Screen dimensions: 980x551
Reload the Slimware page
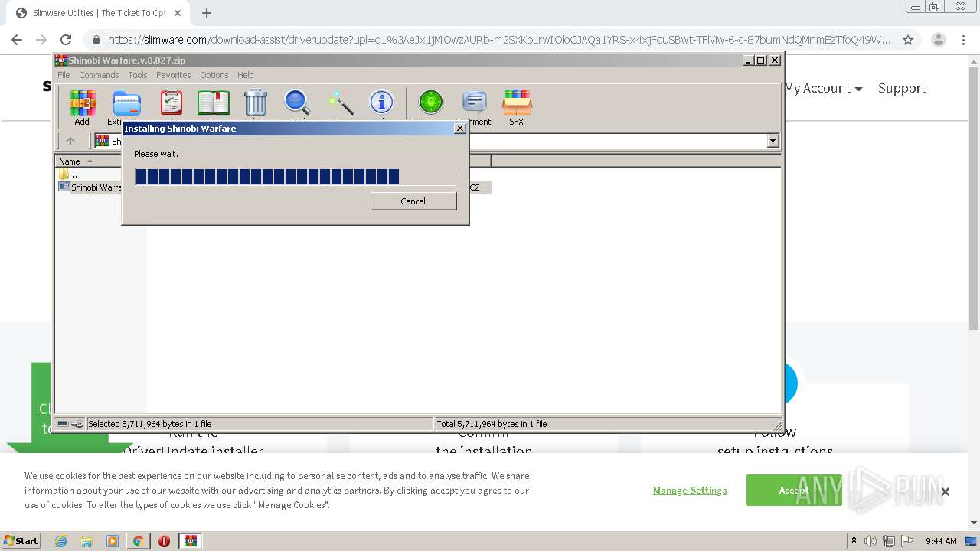point(66,40)
